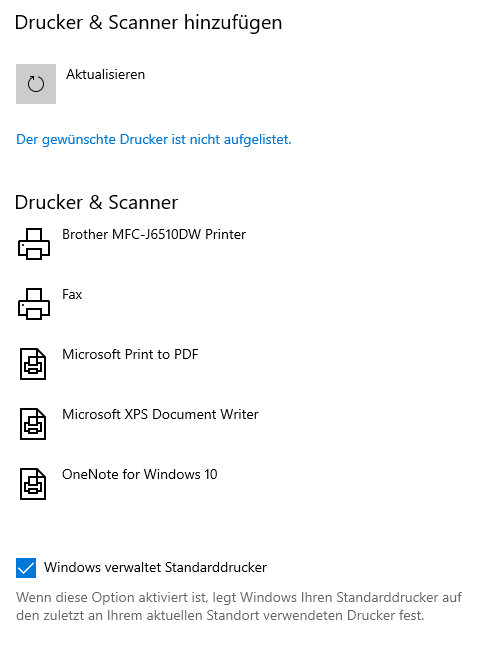This screenshot has width=495, height=648.
Task: Click description line starting 'Wenn diese Option aktiviert'
Action: (x=239, y=598)
